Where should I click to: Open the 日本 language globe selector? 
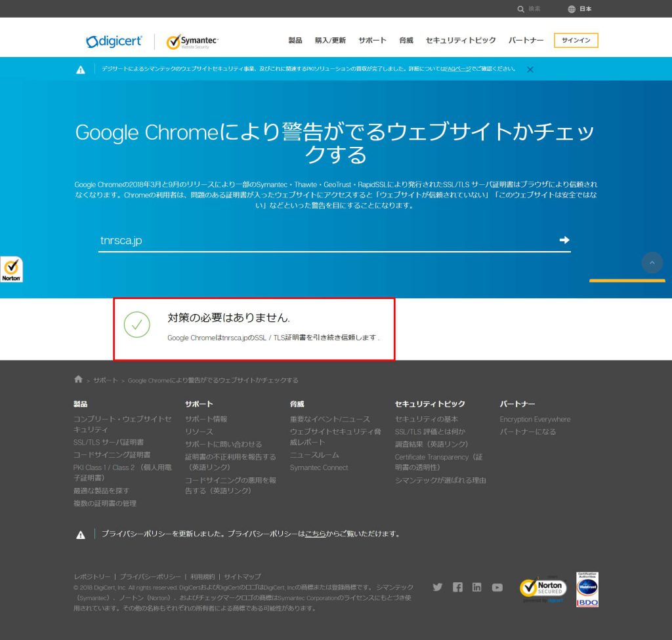click(x=579, y=9)
